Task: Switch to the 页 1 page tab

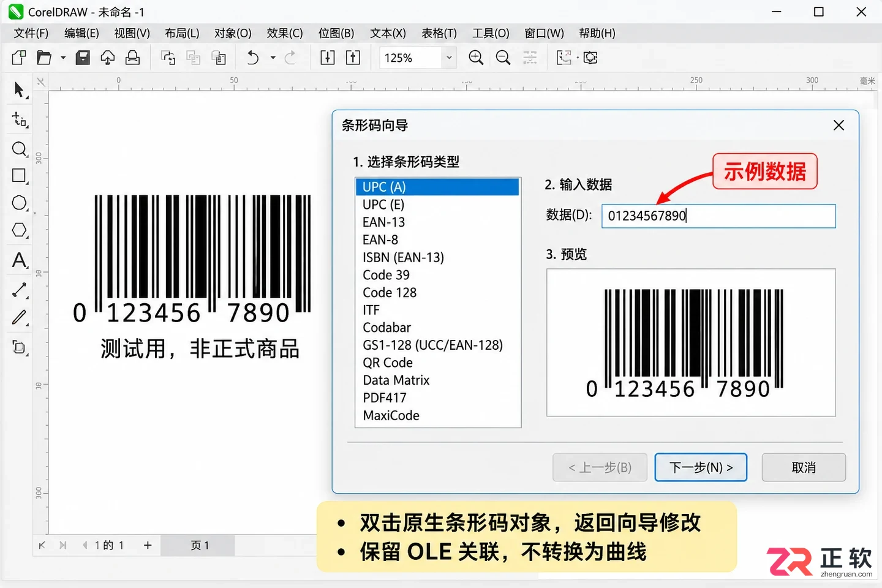Action: 198,545
